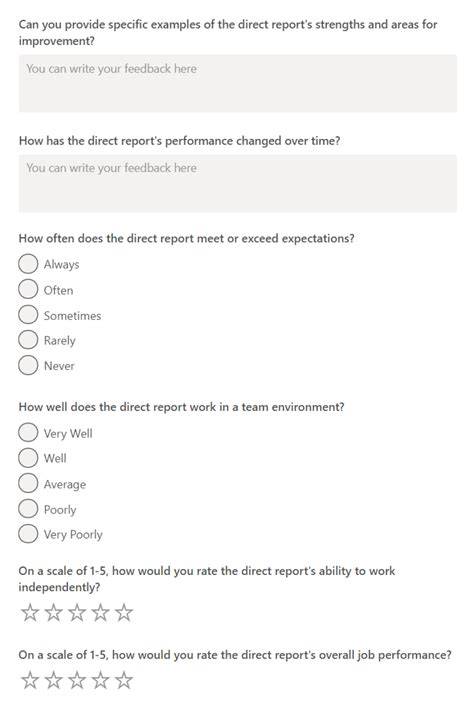Viewport: 474px width, 709px height.
Task: Choose fifth star for independent work rating
Action: [x=124, y=613]
